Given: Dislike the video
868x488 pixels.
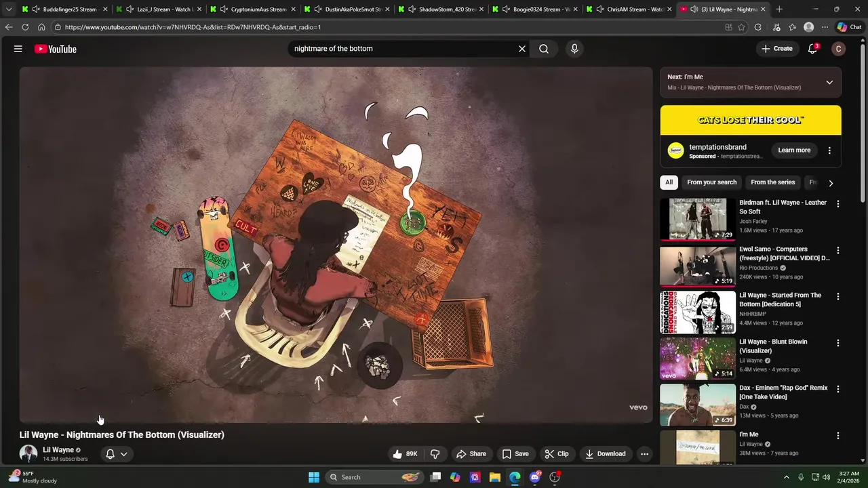Looking at the screenshot, I should coord(435,454).
